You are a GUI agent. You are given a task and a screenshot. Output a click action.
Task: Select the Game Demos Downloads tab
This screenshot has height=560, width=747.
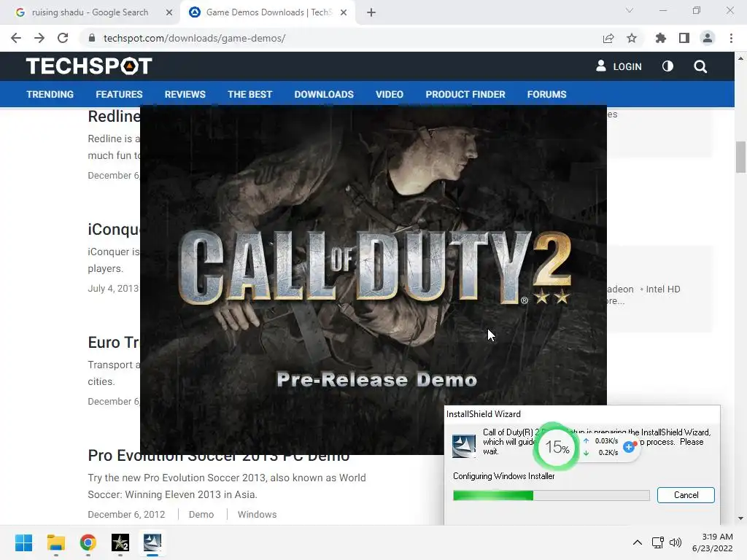(x=269, y=12)
